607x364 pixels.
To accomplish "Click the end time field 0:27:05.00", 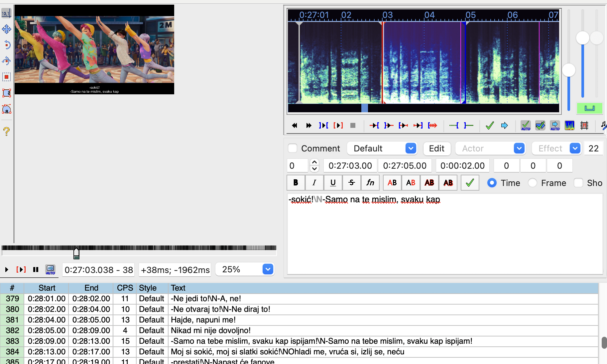I will click(x=405, y=166).
